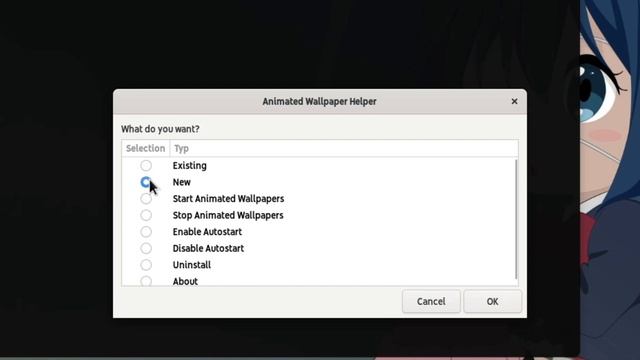Dismiss dialog with Cancel button
The height and width of the screenshot is (360, 640).
coord(431,302)
